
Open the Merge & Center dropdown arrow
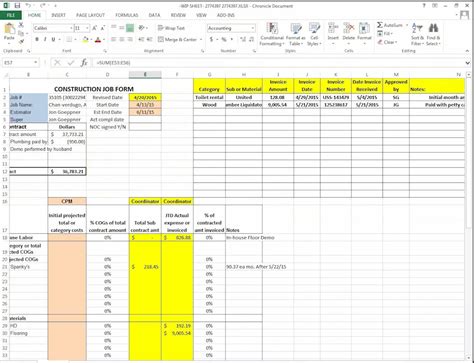(201, 40)
